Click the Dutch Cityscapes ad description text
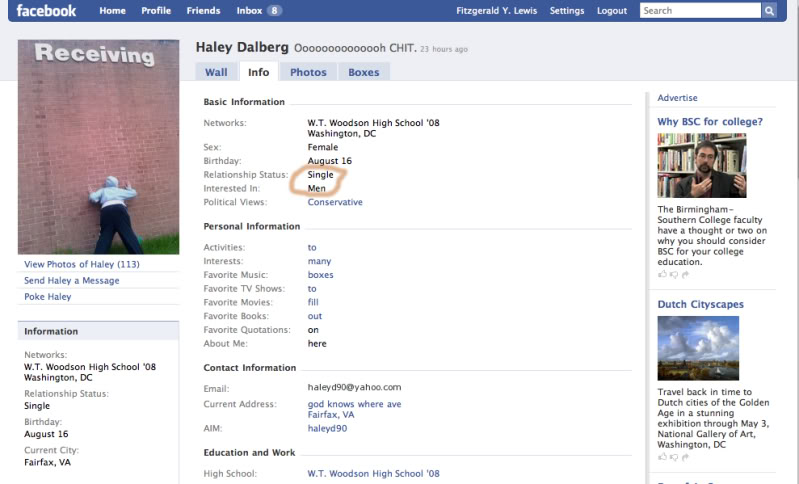Viewport: 799px width, 484px height. pyautogui.click(x=713, y=418)
